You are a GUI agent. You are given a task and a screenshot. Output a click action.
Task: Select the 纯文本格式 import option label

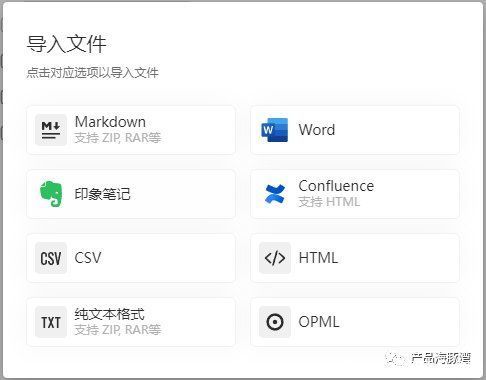109,314
